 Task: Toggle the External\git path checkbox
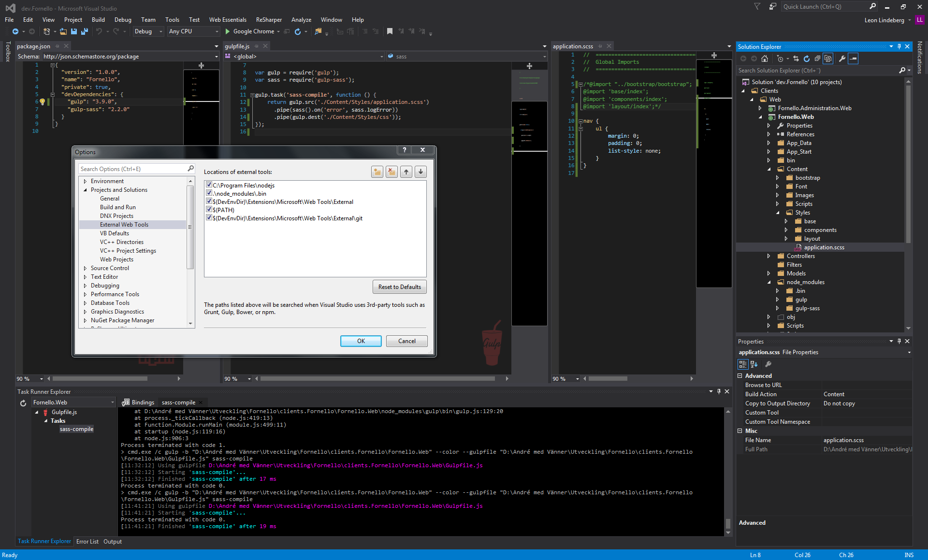point(209,218)
